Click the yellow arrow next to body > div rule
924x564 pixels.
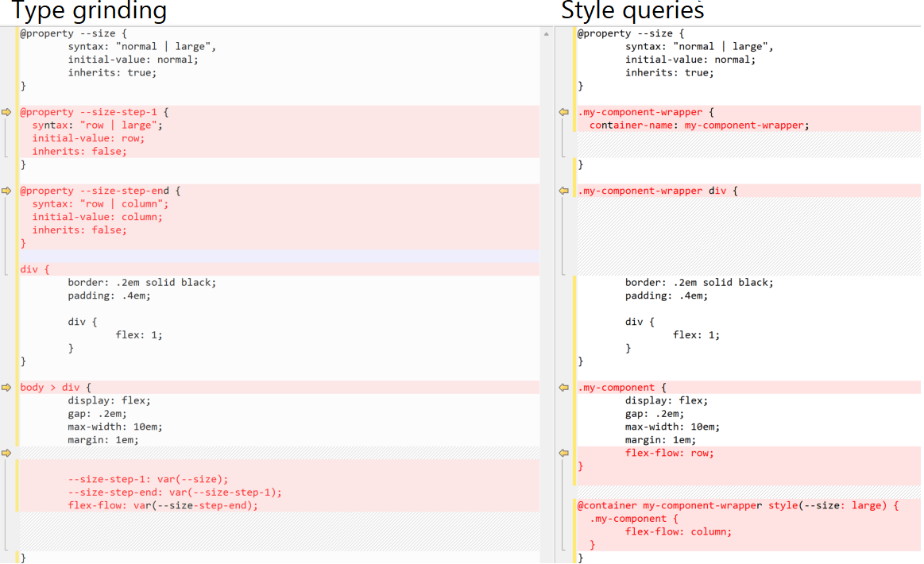pyautogui.click(x=6, y=387)
